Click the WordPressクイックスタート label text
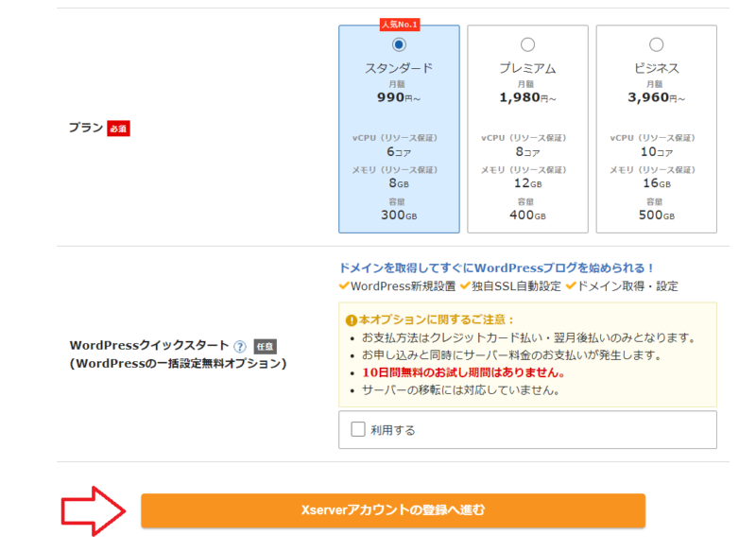This screenshot has height=552, width=756. coord(149,345)
